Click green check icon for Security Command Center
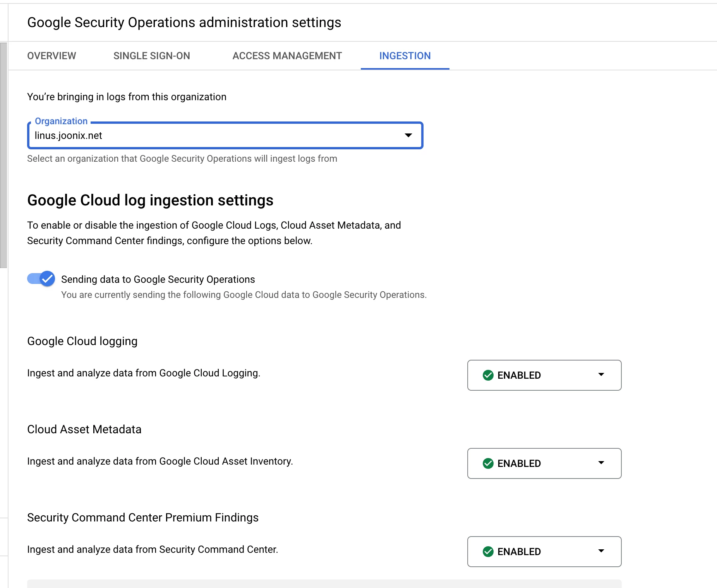Viewport: 717px width, 588px height. (x=488, y=552)
